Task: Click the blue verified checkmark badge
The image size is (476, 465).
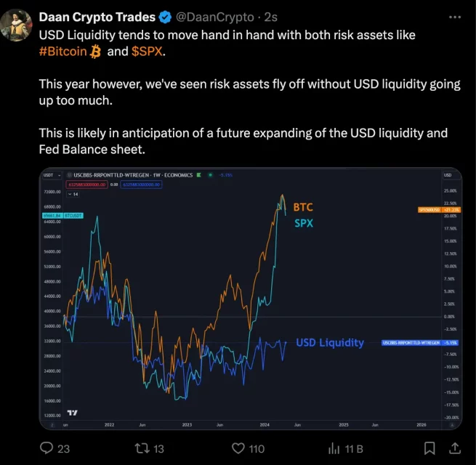Action: pos(165,17)
